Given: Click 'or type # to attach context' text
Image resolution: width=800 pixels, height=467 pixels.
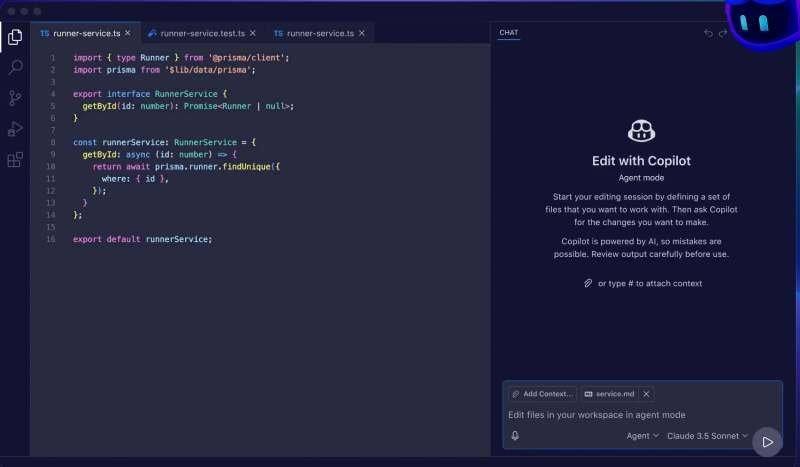Looking at the screenshot, I should tap(650, 283).
